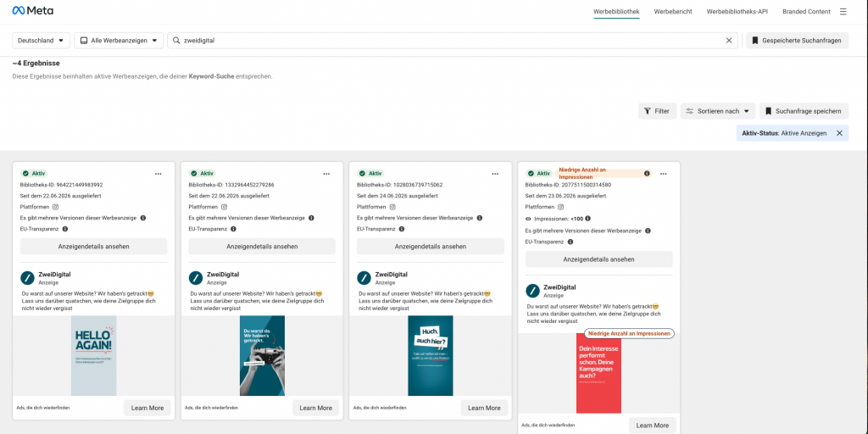Click Suchanfrage speichern button
This screenshot has width=868, height=434.
tap(804, 111)
